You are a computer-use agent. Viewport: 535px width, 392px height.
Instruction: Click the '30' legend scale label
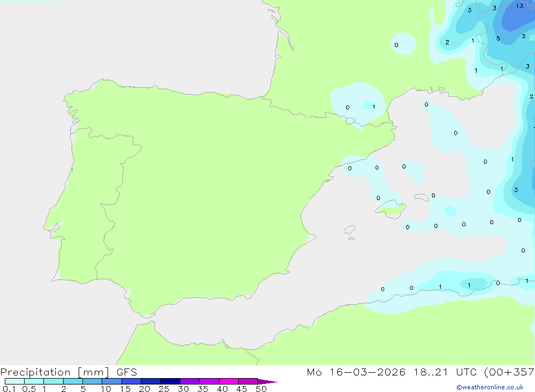[184, 389]
